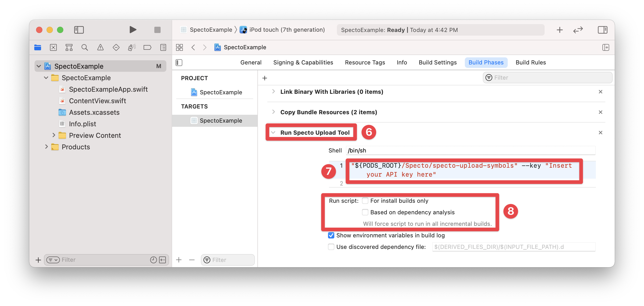Screen dimensions: 644x306
Task: Collapse SpectoExample project root
Action: pyautogui.click(x=39, y=66)
